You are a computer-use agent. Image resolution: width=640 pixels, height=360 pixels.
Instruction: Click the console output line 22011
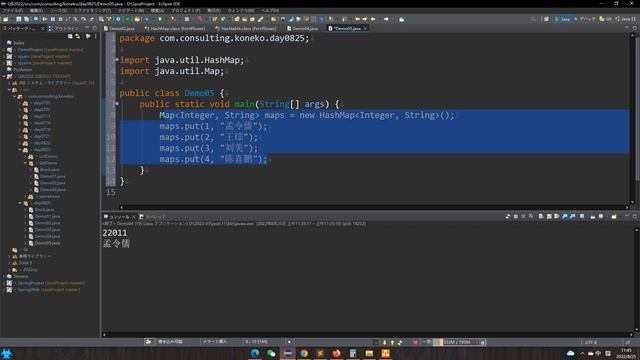point(115,233)
